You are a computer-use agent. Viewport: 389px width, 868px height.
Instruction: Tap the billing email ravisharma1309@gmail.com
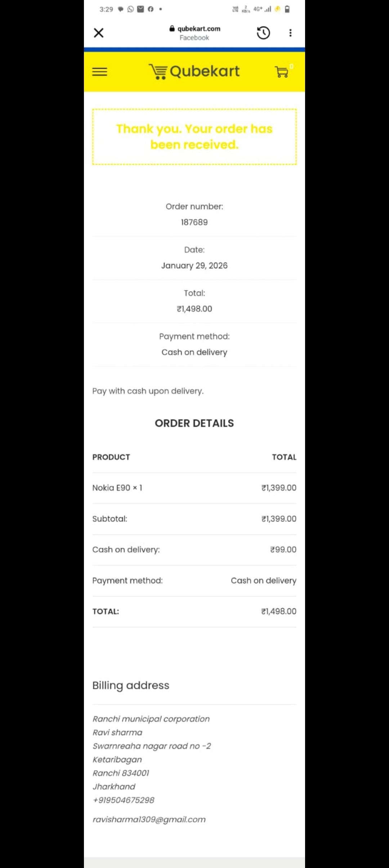point(149,819)
